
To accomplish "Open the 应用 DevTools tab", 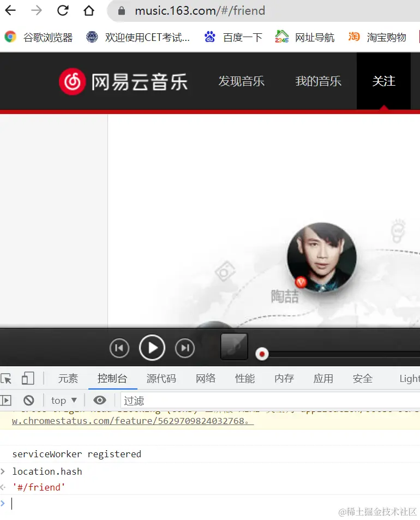I will (x=323, y=378).
